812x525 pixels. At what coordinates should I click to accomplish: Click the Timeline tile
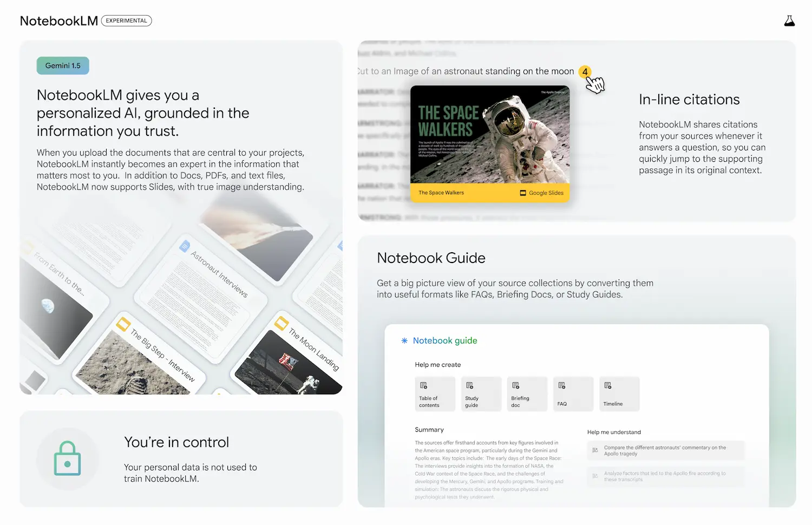tap(619, 394)
